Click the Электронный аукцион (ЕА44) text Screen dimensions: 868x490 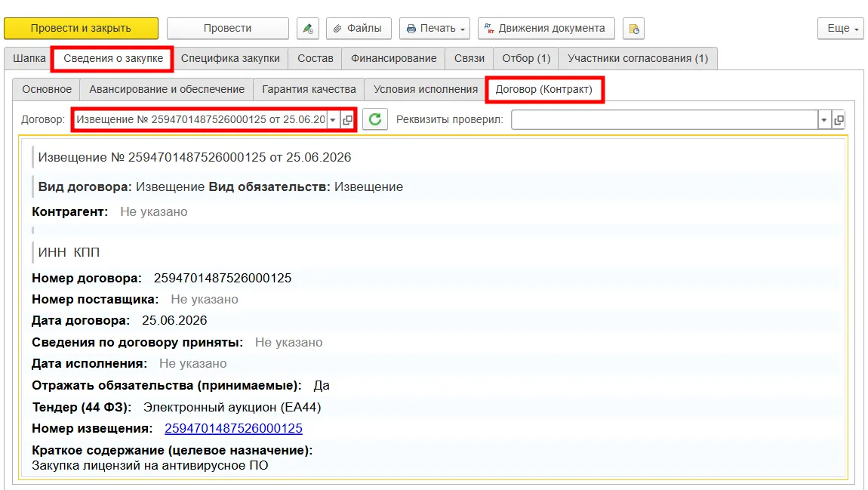click(x=232, y=408)
